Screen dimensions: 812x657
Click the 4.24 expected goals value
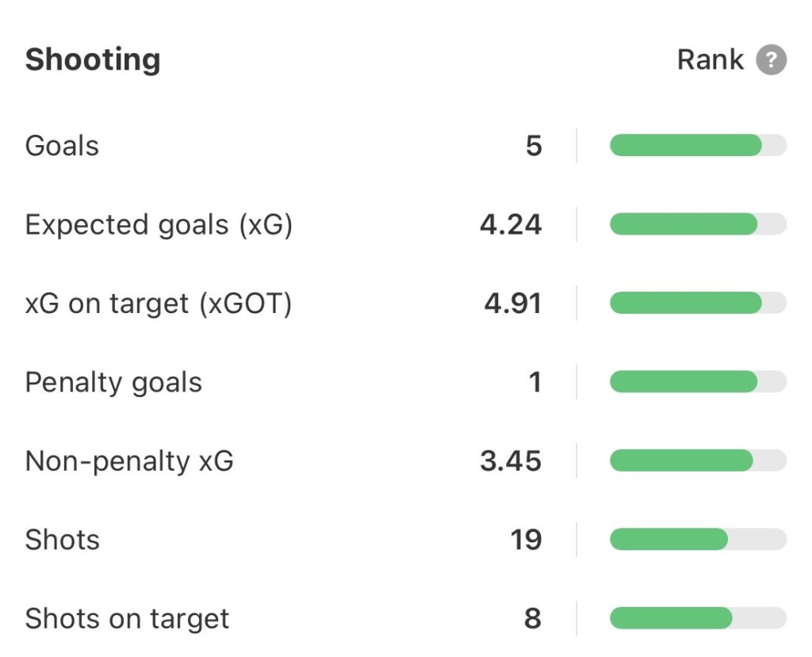coord(511,225)
